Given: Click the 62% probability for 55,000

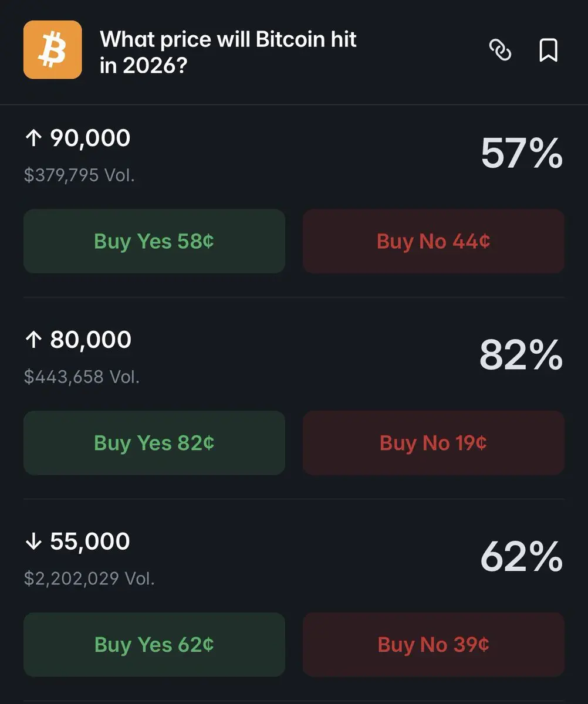Looking at the screenshot, I should (x=521, y=557).
